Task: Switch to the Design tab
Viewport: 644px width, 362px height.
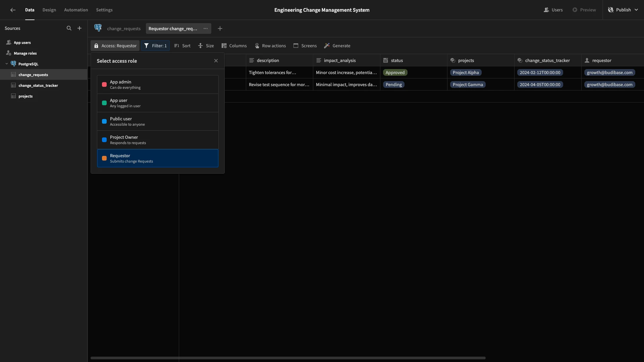Action: [x=49, y=10]
